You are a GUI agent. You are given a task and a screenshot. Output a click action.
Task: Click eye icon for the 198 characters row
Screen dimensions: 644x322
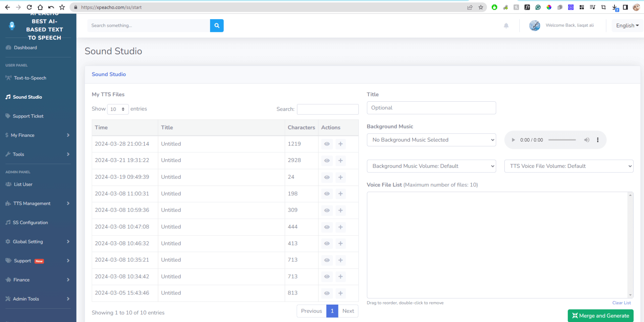pos(327,194)
